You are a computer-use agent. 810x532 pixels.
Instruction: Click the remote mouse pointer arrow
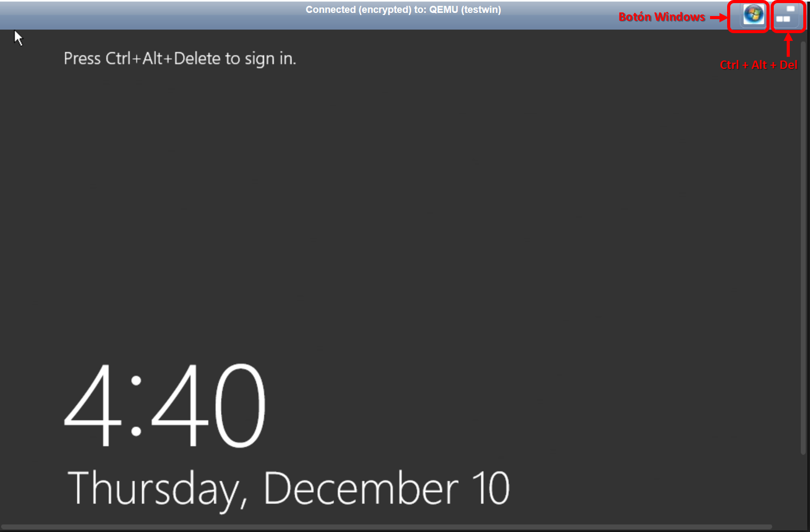click(x=19, y=38)
